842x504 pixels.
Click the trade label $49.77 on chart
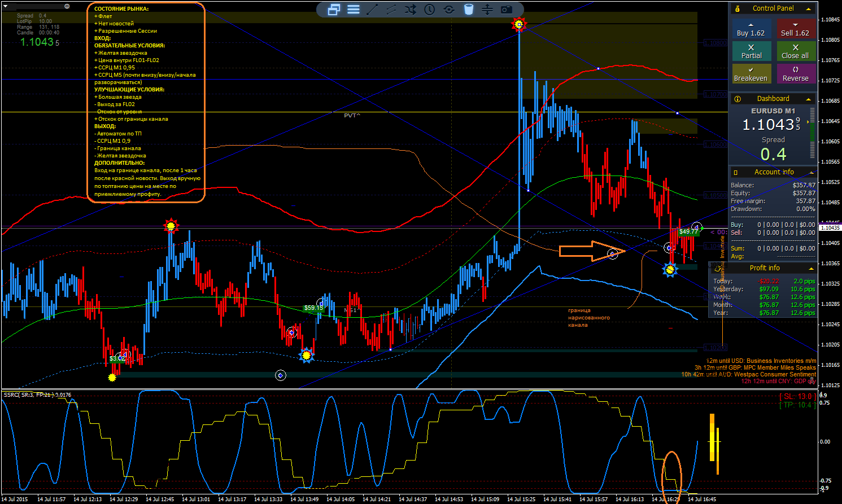click(x=689, y=231)
